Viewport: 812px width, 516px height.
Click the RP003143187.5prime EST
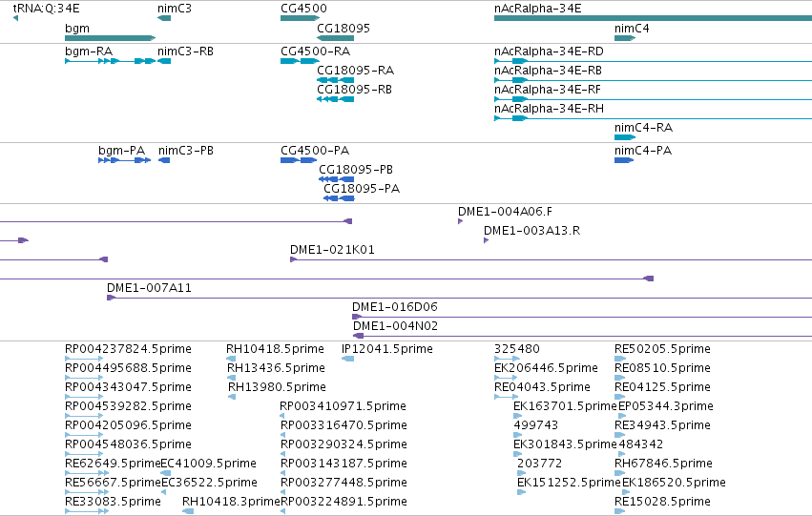pos(282,472)
